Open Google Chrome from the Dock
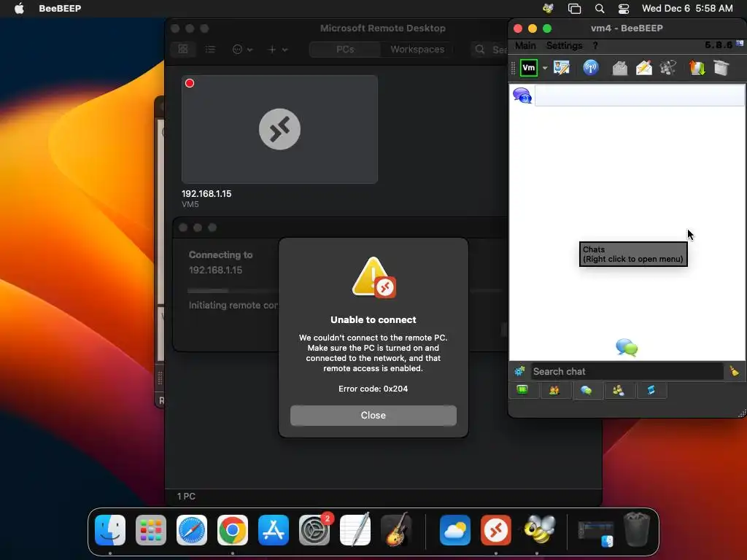The width and height of the screenshot is (747, 560). 233,529
